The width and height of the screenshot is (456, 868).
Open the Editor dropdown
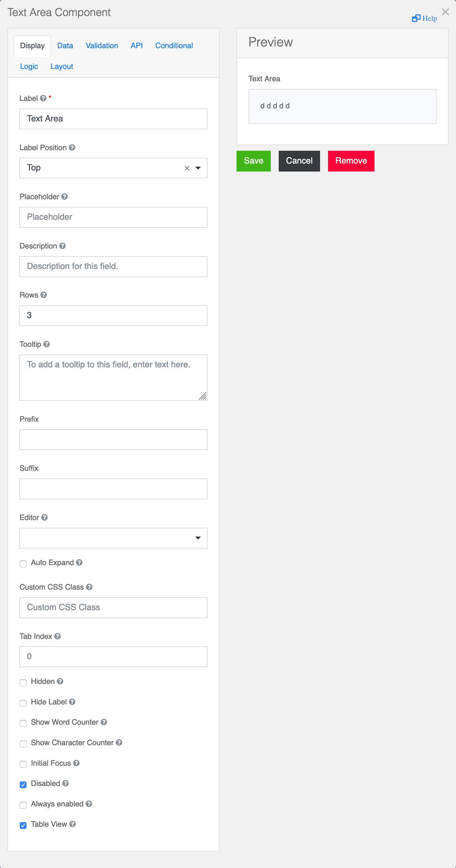point(198,538)
